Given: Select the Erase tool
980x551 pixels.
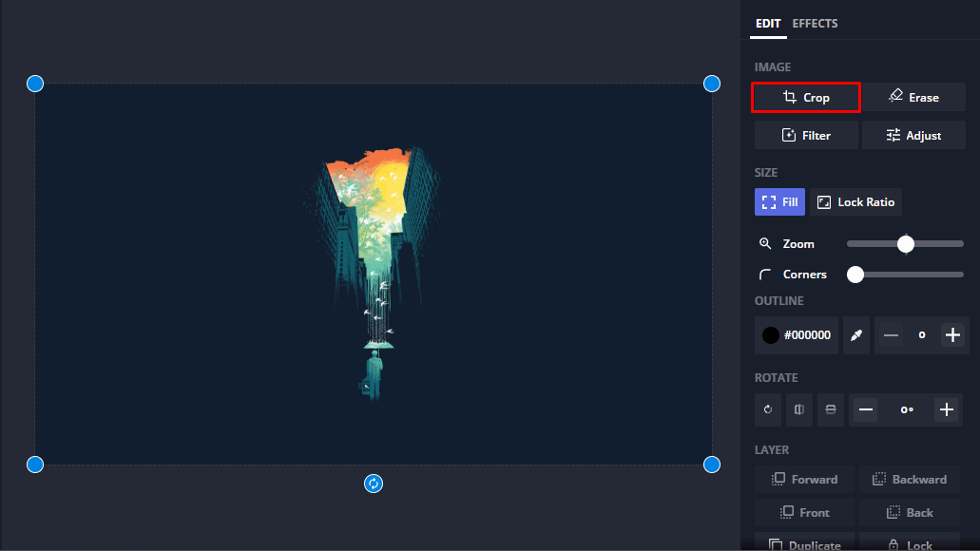Looking at the screenshot, I should point(913,98).
